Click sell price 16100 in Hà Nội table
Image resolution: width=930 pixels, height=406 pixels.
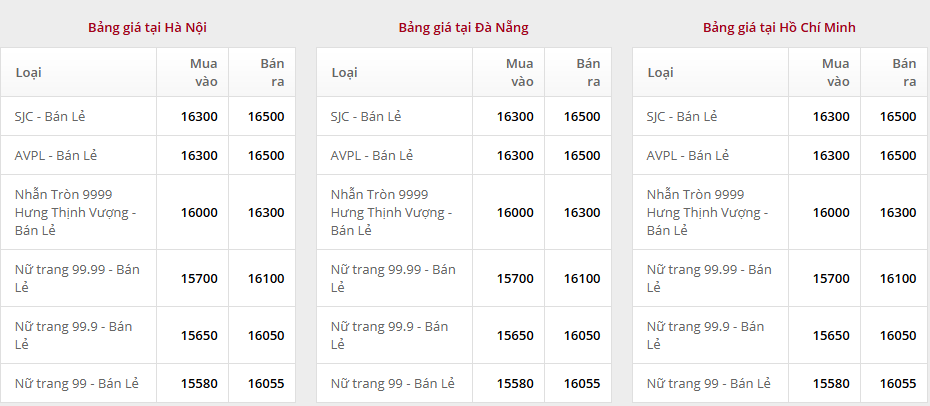[266, 278]
